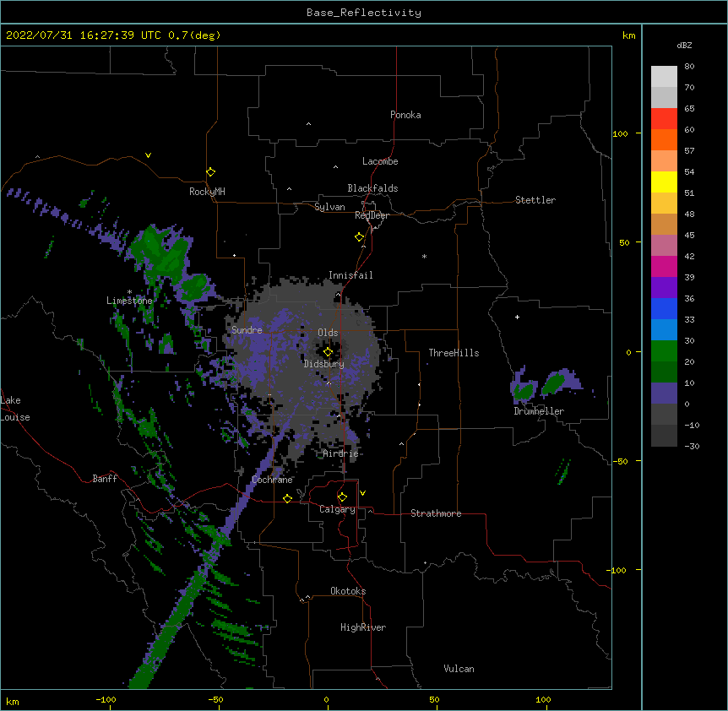Viewport: 728px width, 711px height.
Task: Click the Blackfalds city label
Action: point(372,188)
